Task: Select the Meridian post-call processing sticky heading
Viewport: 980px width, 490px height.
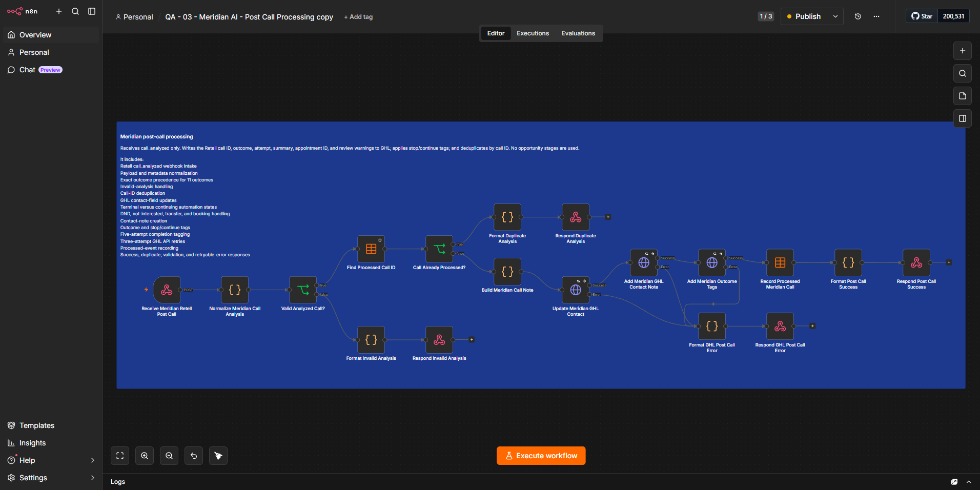Action: (x=157, y=137)
